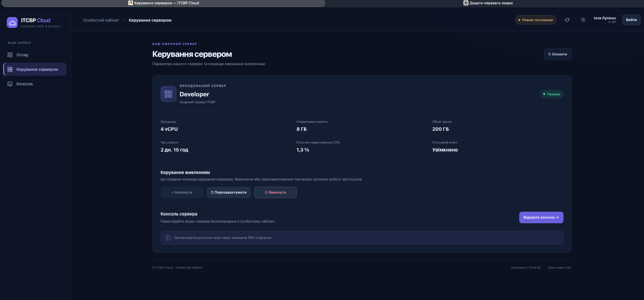Click the ITCBP Cloud footer copyright text
Viewport: 644px width, 300px height.
tap(177, 268)
